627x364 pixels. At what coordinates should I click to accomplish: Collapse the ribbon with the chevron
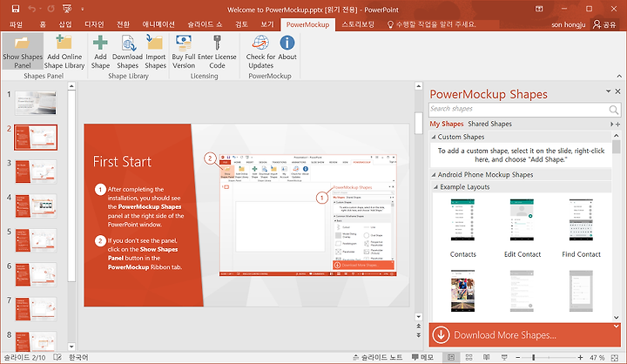(x=619, y=76)
